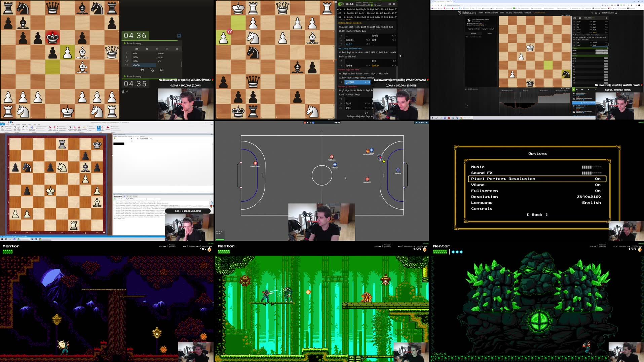
Task: Select the orange Bxh3? mistake move
Action: [x=376, y=65]
